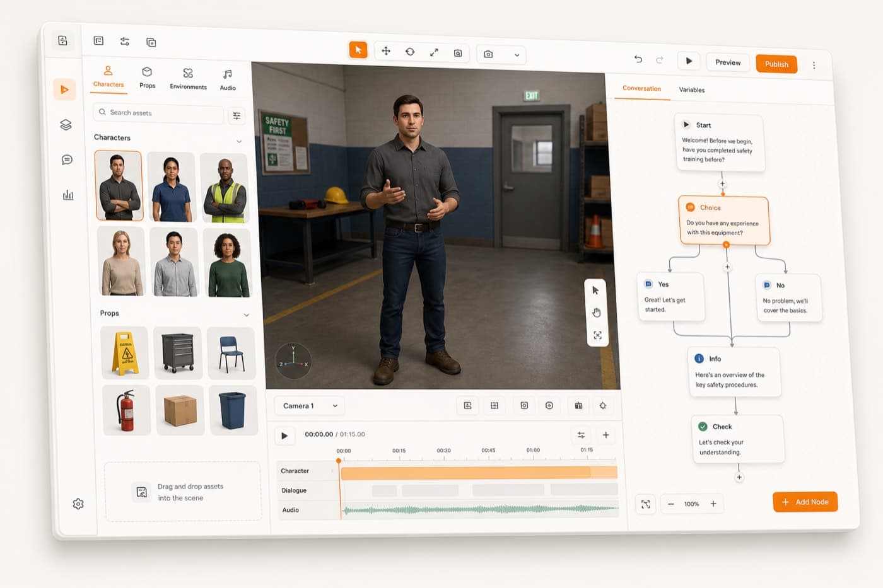Screen dimensions: 883x588
Task: Open the dropdown arrow beside camera snapshot
Action: (517, 55)
